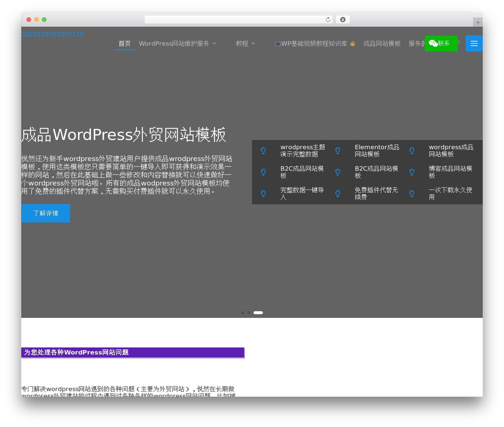Click the bulb icon beside 博客成品网站模板
The image size is (504, 427).
tap(412, 172)
